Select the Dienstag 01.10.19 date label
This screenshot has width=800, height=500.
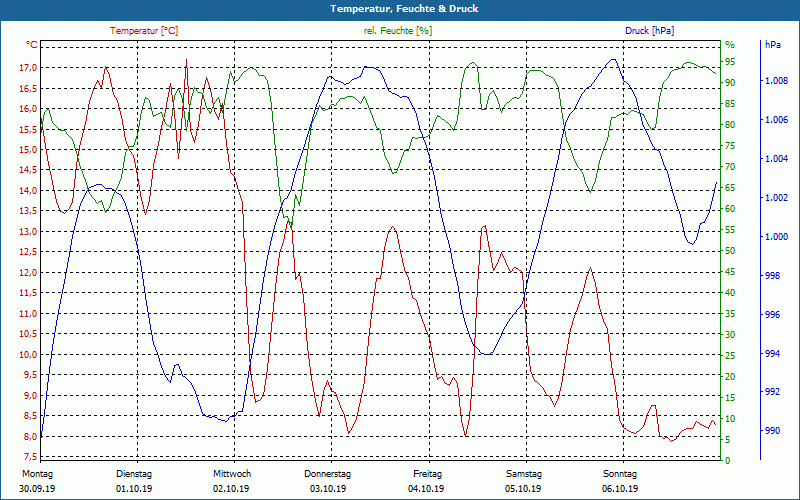point(134,481)
